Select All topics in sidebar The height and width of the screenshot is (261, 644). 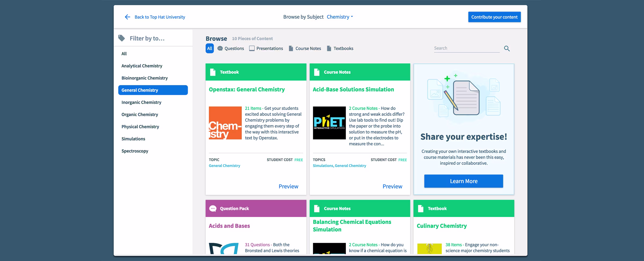(x=124, y=54)
